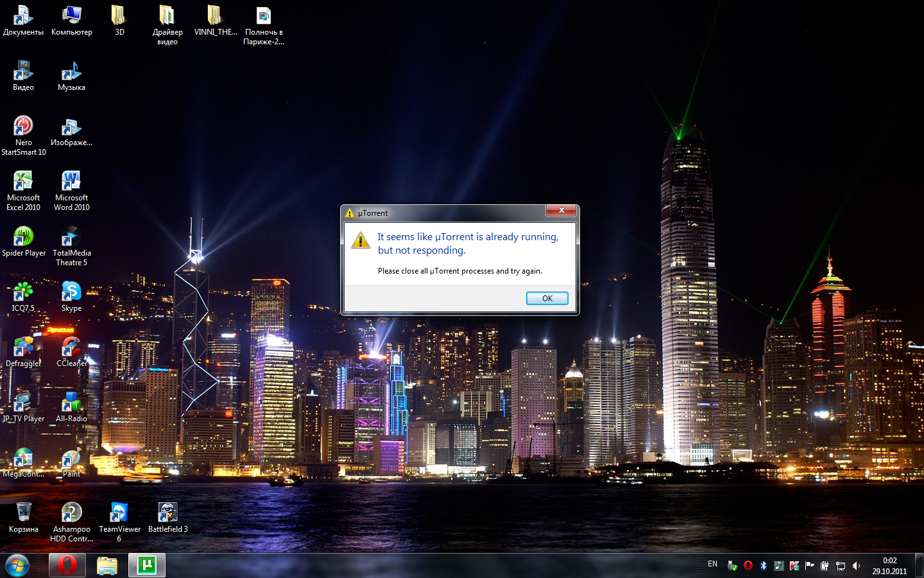Select the TeamViewer 6 shortcut

point(119,522)
